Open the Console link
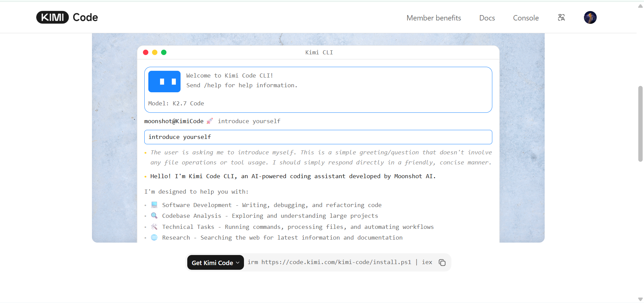Screen dimensions: 644x303 point(526,18)
